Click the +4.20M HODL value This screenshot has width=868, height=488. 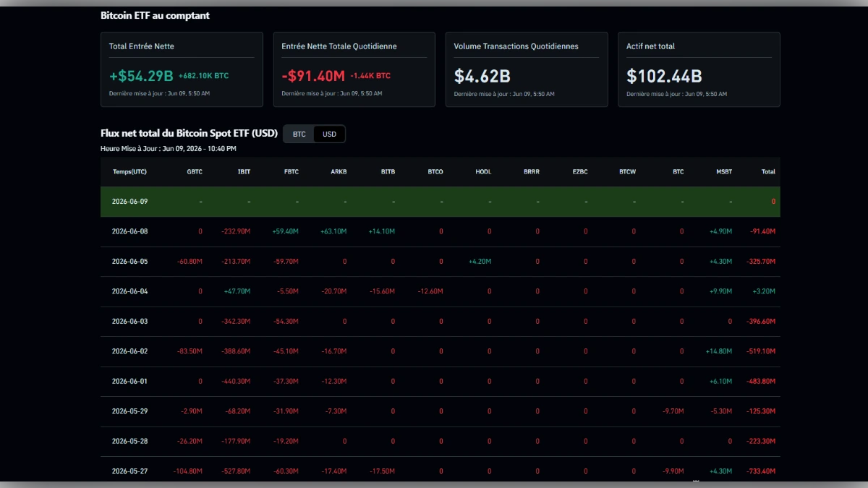(x=480, y=261)
